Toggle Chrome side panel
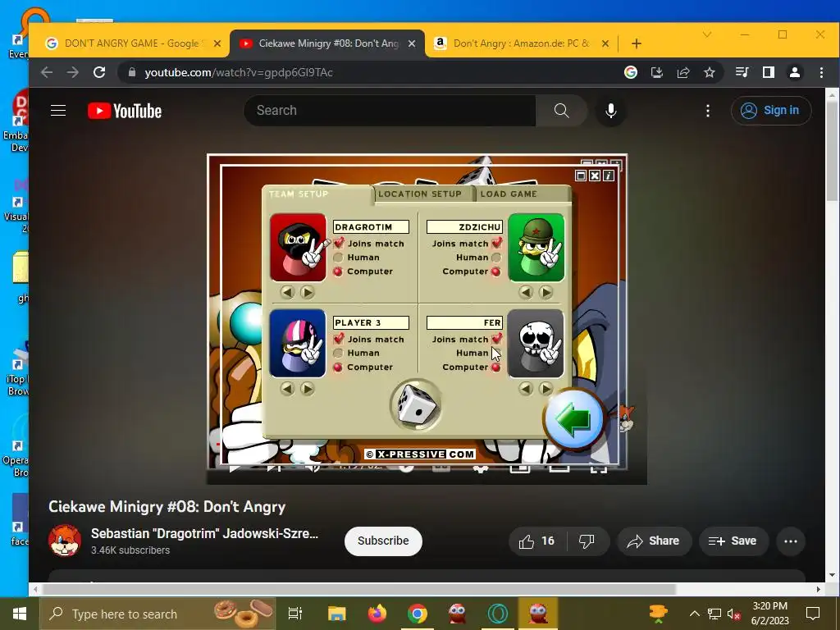Screen dimensions: 840x630 (768, 72)
